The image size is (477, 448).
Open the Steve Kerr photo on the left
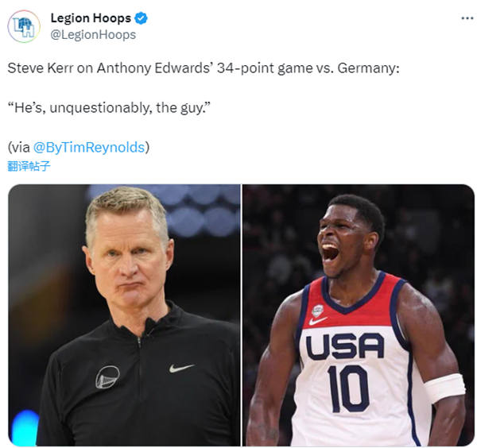pyautogui.click(x=124, y=315)
